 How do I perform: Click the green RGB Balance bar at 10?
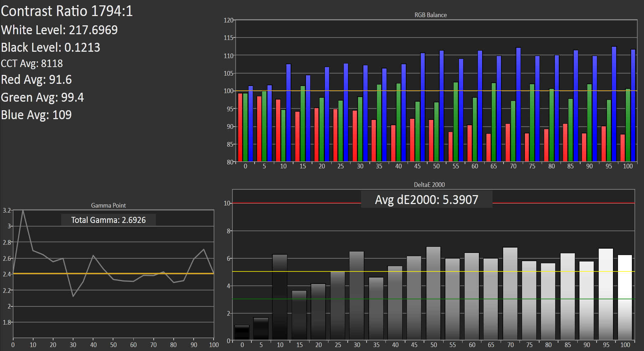tap(283, 136)
